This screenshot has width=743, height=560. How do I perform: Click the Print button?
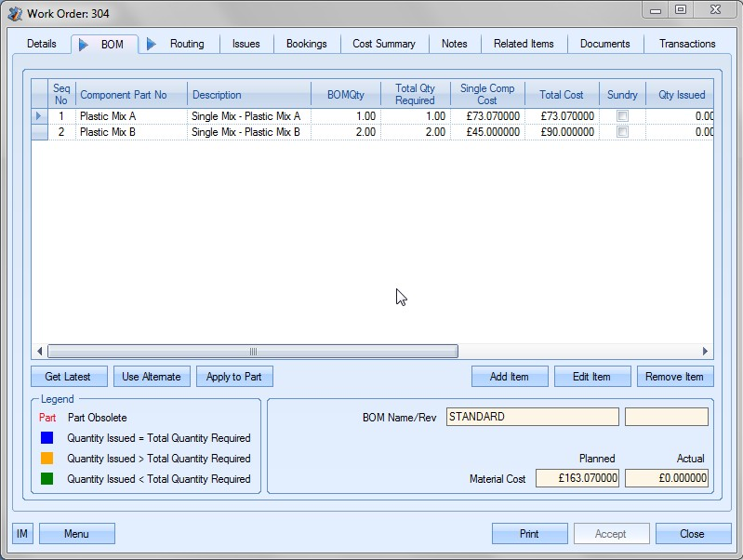pyautogui.click(x=529, y=534)
